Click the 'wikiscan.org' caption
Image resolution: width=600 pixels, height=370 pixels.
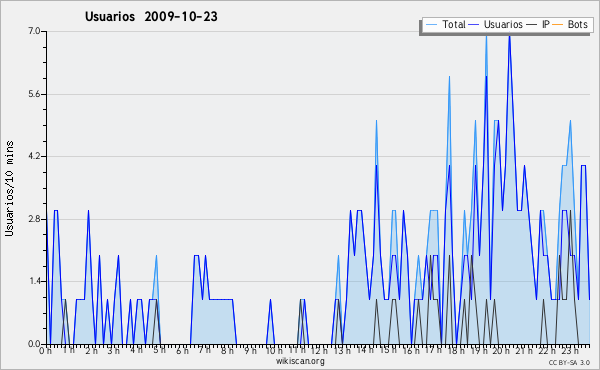(300, 361)
